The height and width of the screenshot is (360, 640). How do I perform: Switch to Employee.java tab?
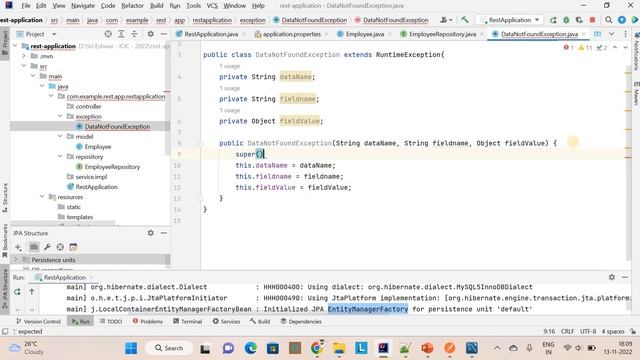[364, 34]
